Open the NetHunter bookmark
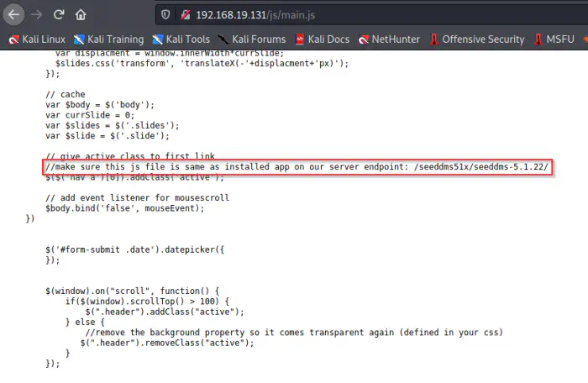The height and width of the screenshot is (383, 588). (x=388, y=39)
